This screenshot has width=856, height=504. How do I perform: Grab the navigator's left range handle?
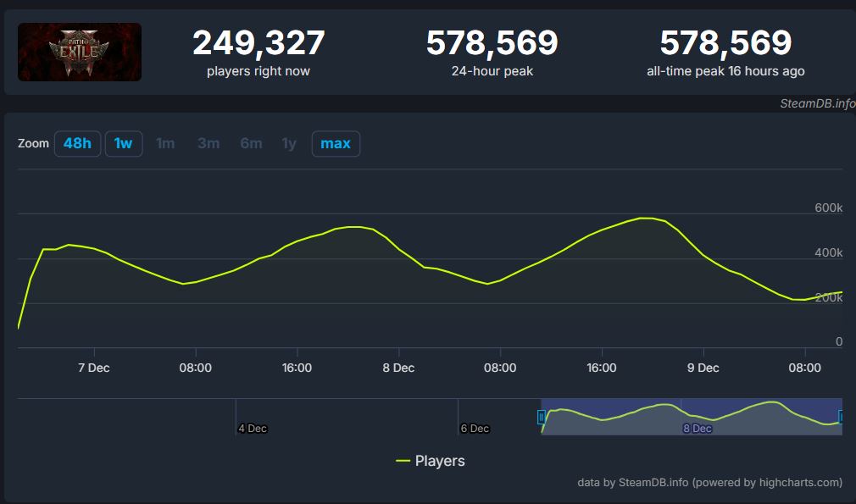pyautogui.click(x=542, y=417)
